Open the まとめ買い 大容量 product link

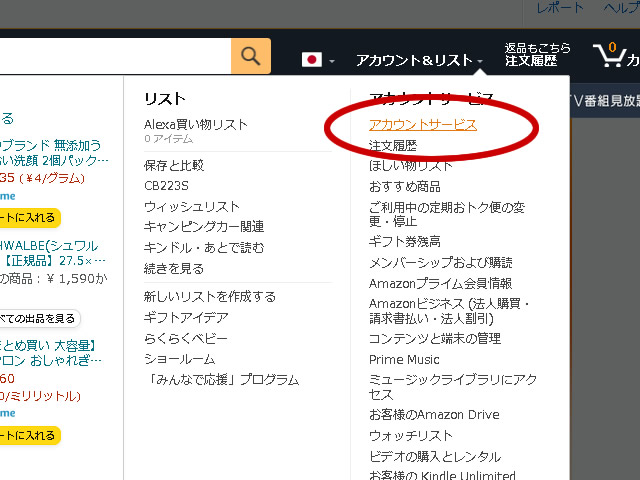pos(51,353)
